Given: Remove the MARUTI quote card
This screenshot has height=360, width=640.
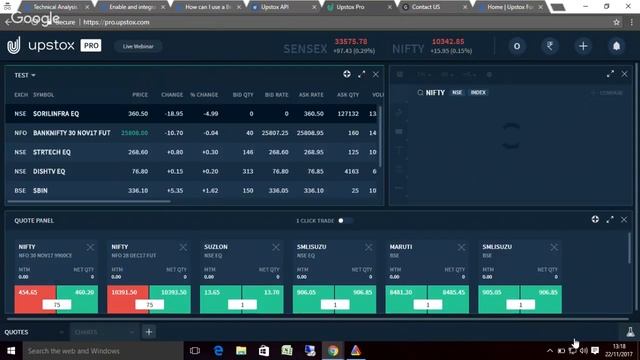Looking at the screenshot, I should tap(461, 247).
